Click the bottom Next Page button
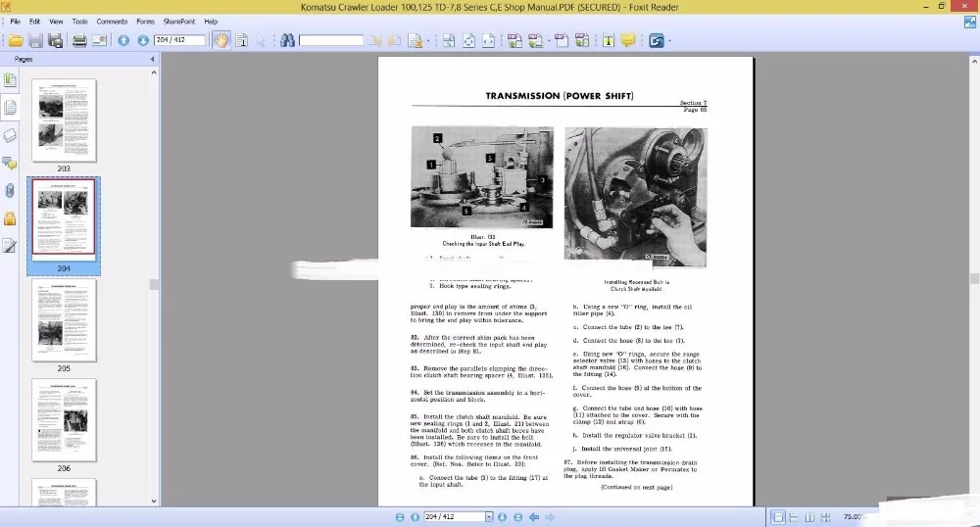980x527 pixels. pos(502,517)
